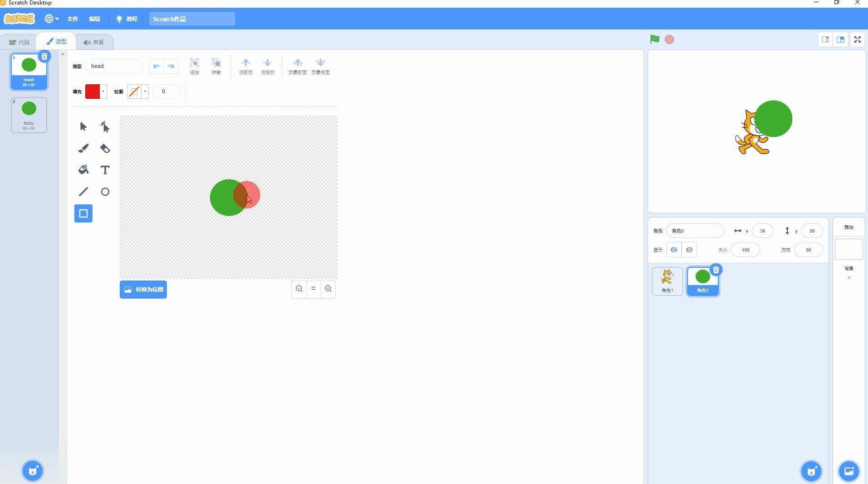The width and height of the screenshot is (868, 484).
Task: Move shape forward (往前放)
Action: point(246,66)
